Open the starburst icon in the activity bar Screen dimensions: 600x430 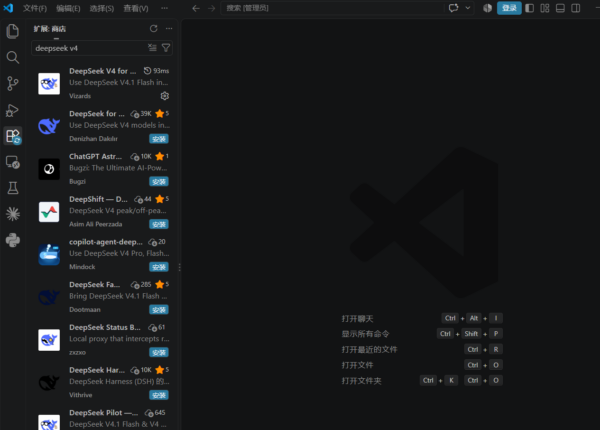pyautogui.click(x=13, y=214)
